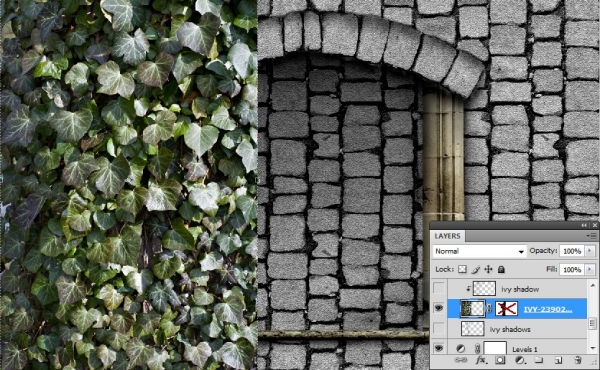The image size is (600, 370).
Task: Select the ivy shadows layer thumbnail
Action: (473, 329)
